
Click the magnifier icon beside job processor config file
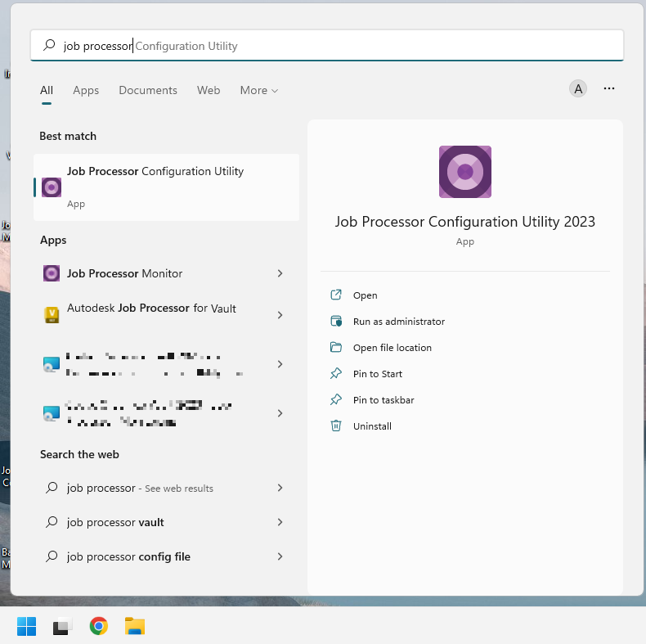52,556
